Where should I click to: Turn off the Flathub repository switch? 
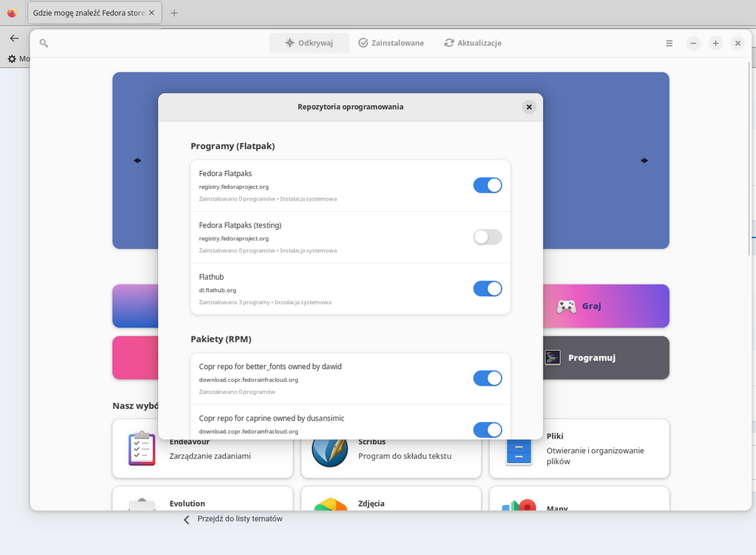coord(487,288)
